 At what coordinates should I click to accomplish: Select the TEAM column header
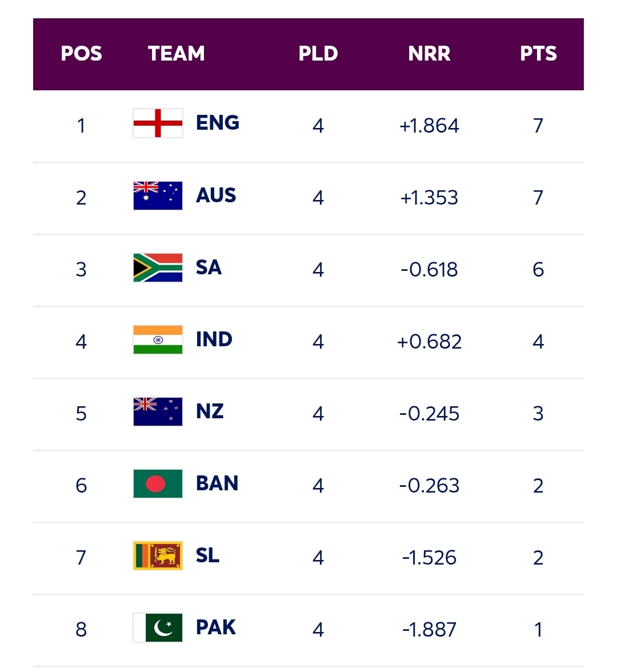pyautogui.click(x=177, y=54)
